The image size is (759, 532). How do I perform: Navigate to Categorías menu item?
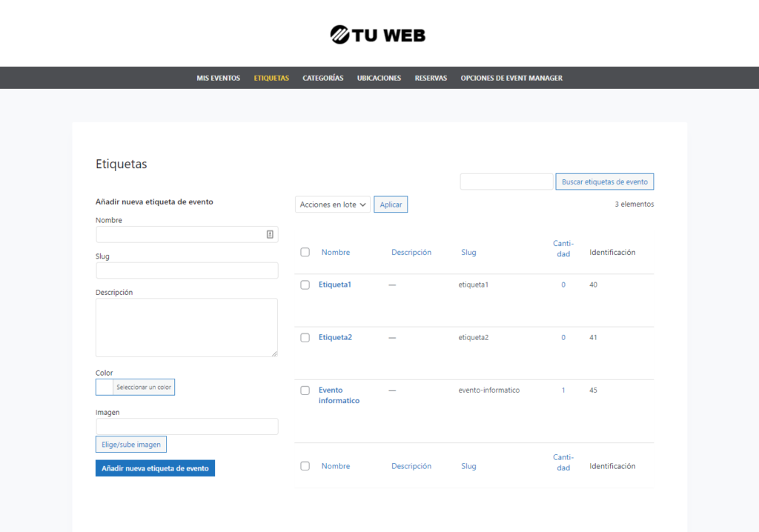click(322, 77)
